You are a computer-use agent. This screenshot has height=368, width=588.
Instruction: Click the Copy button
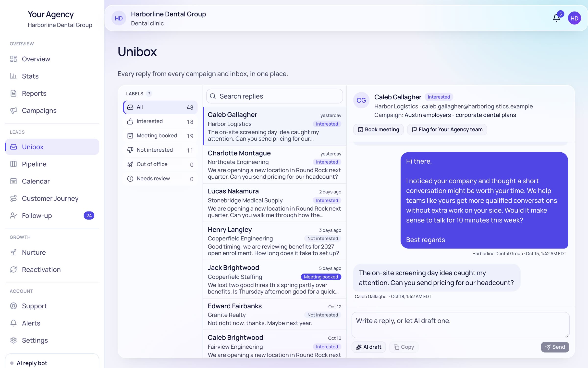pyautogui.click(x=404, y=347)
